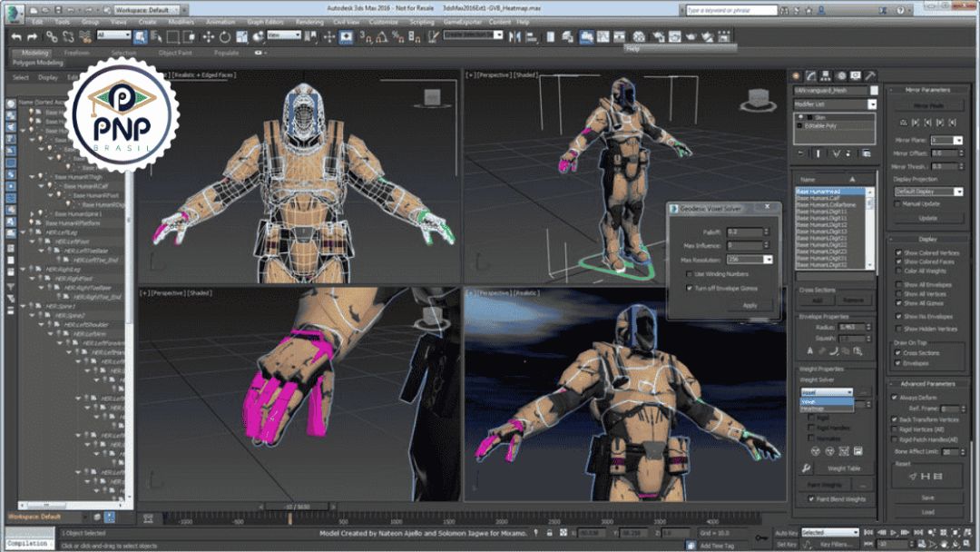The image size is (980, 552).
Task: Open the Utilities hammer panel tab
Action: coord(870,75)
